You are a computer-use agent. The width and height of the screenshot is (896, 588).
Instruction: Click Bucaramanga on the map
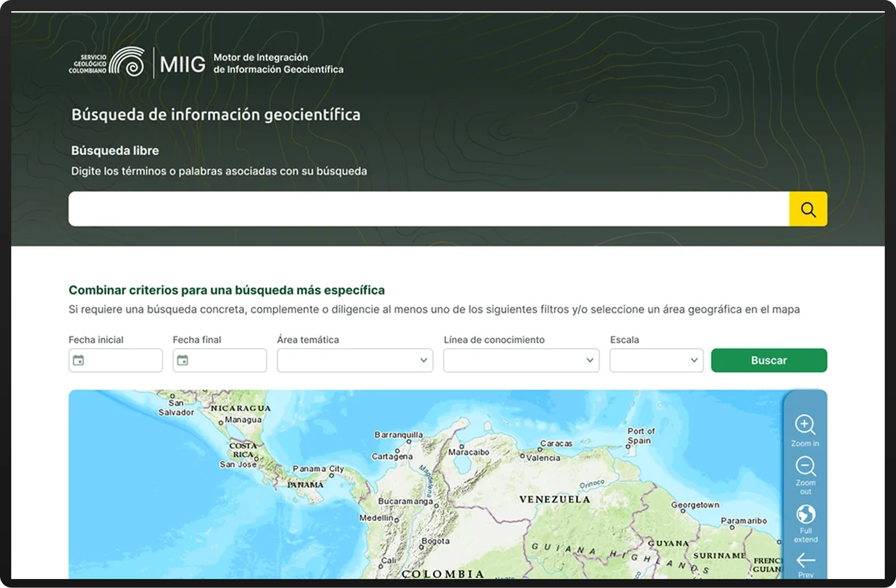point(405,502)
